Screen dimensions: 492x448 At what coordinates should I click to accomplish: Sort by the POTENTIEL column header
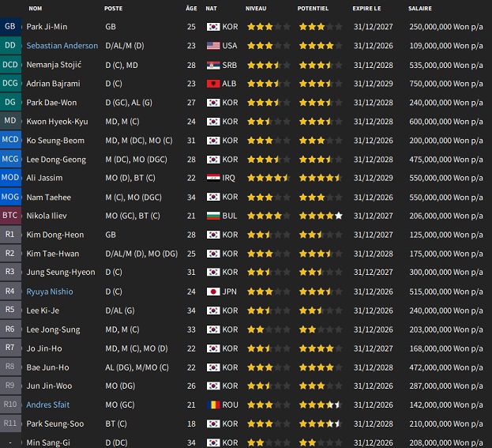(313, 9)
